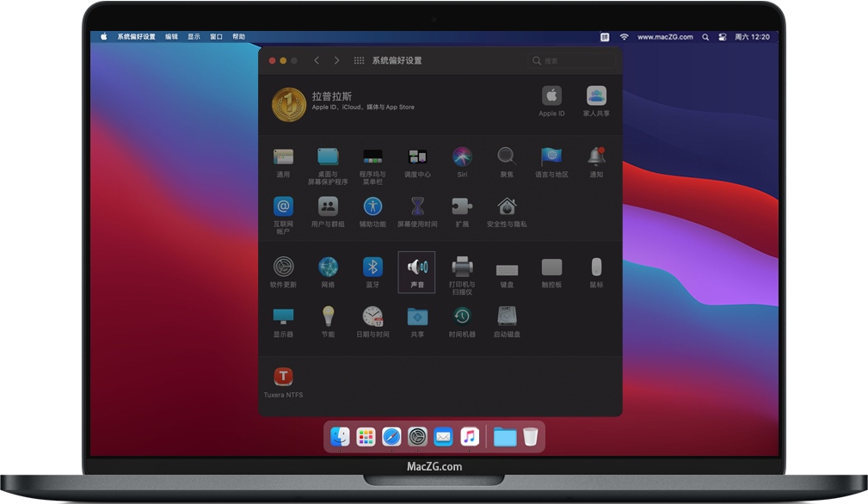
Task: Open the 窗口 (Window) menu
Action: click(217, 37)
